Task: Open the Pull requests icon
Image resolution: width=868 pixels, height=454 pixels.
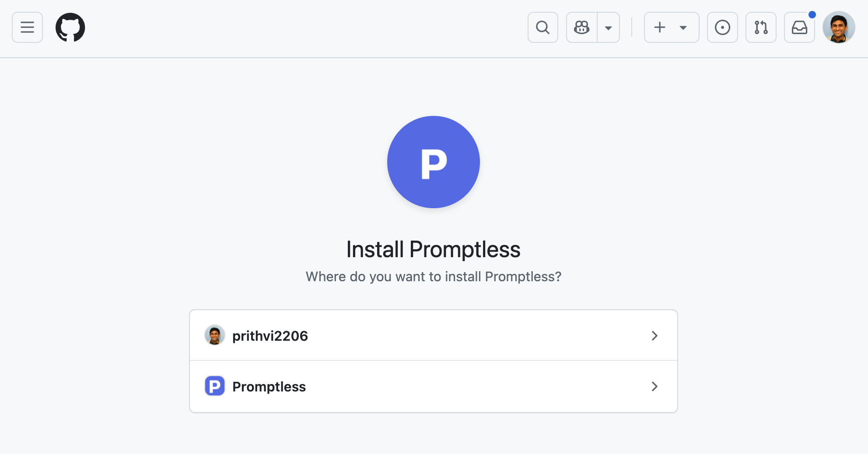Action: 761,27
